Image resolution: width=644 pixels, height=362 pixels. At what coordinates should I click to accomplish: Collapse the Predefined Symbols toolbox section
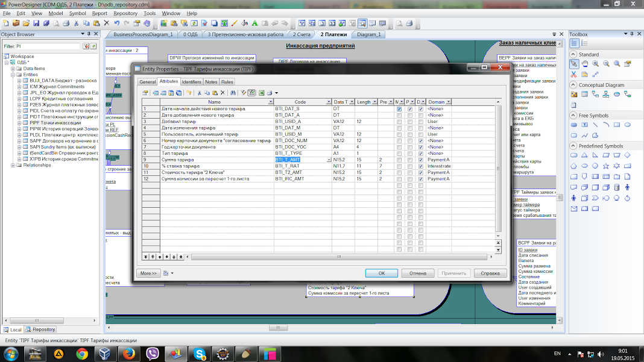tap(573, 146)
